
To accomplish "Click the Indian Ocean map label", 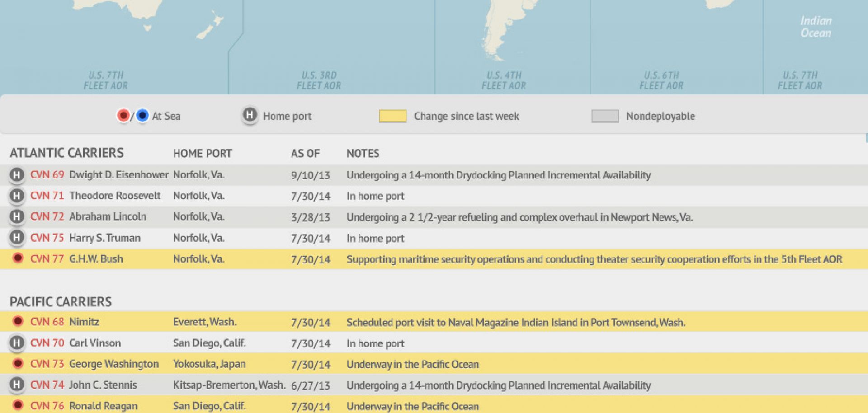I will point(816,27).
